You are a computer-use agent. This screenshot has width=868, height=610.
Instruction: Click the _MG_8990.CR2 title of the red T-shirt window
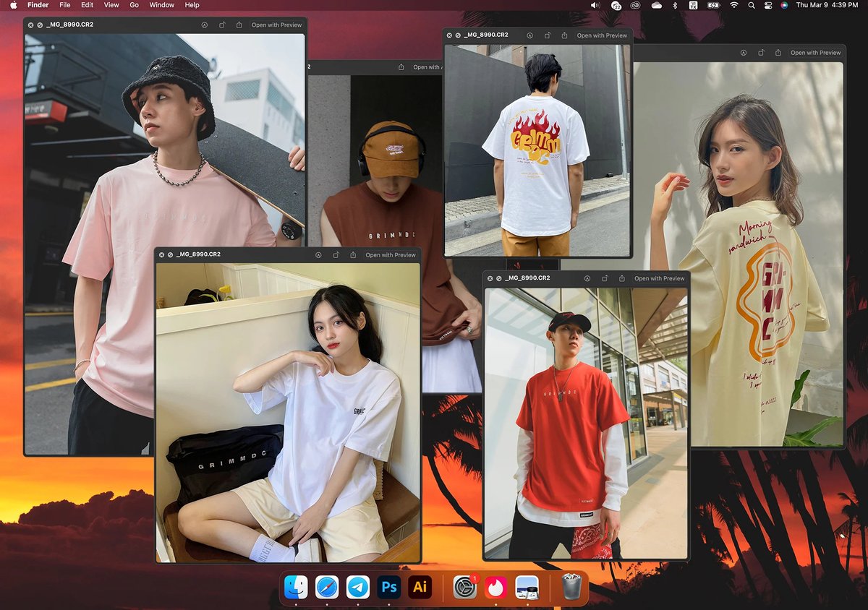point(527,278)
